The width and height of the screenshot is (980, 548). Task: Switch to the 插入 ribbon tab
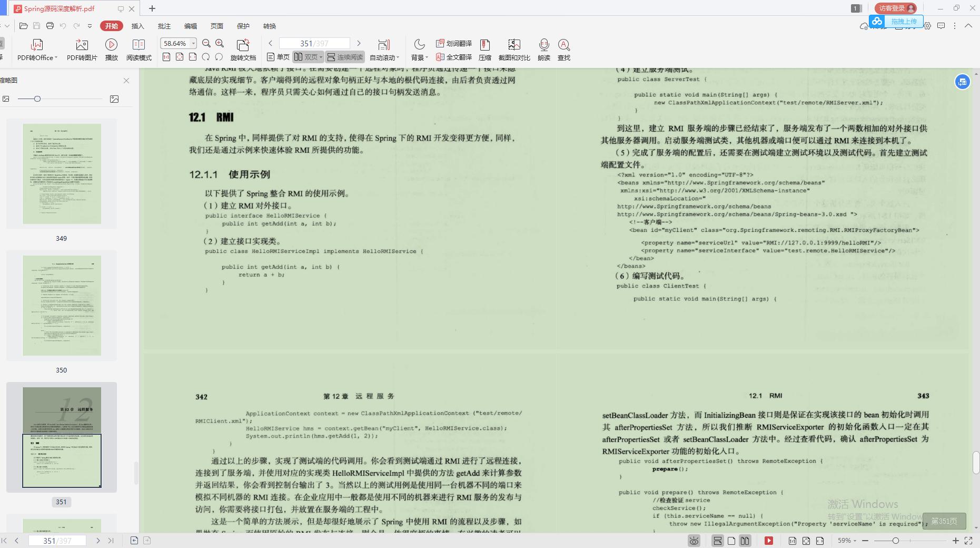click(x=137, y=26)
